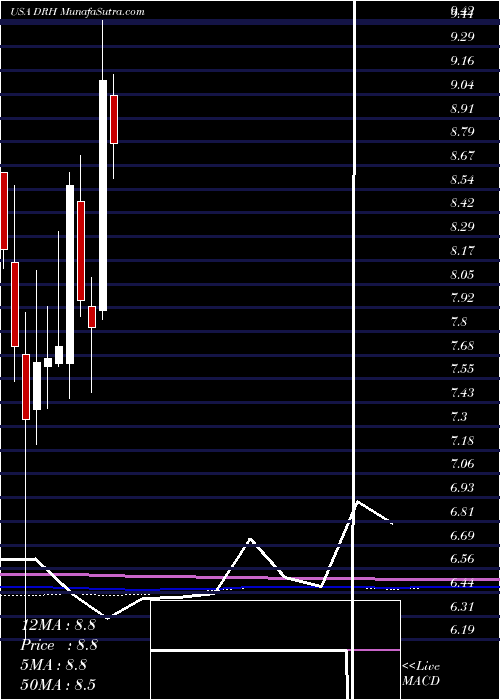Click the <<Live MACD label
Viewport: 500px width, 700px height.
(x=421, y=674)
